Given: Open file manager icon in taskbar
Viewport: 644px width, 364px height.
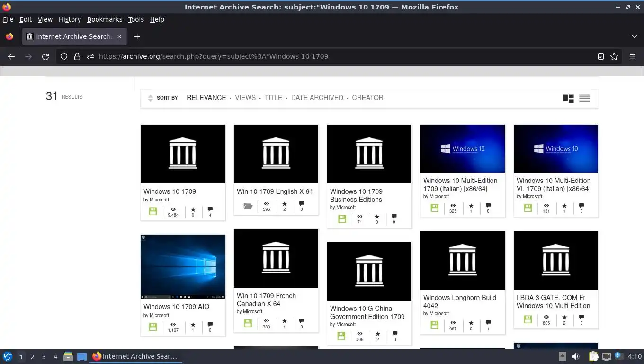Looking at the screenshot, I should click(68, 356).
